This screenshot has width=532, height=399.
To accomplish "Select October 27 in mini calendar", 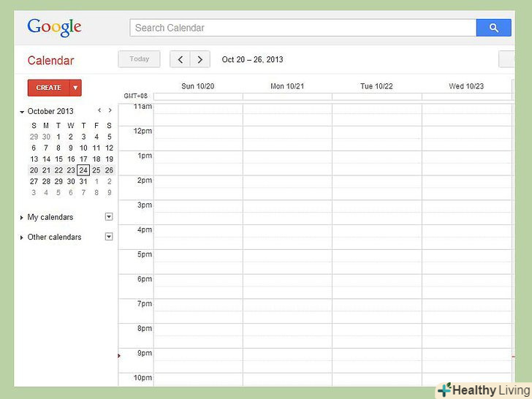I will tap(34, 181).
